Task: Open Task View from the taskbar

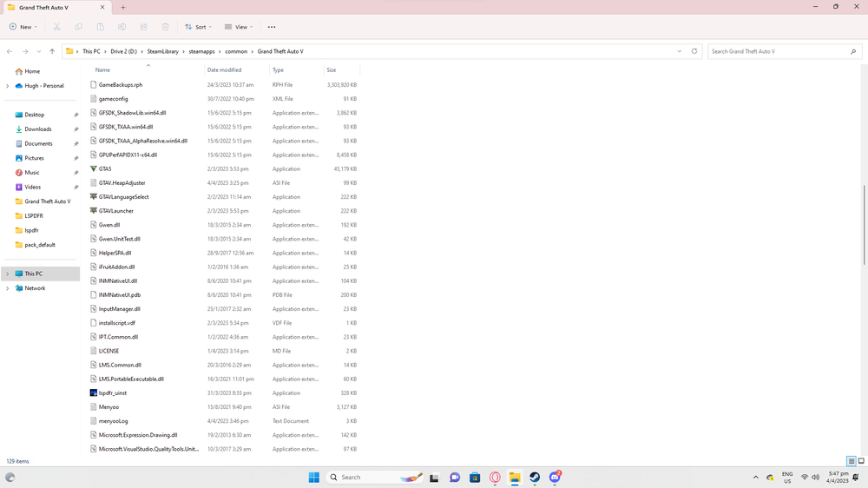Action: point(434,477)
